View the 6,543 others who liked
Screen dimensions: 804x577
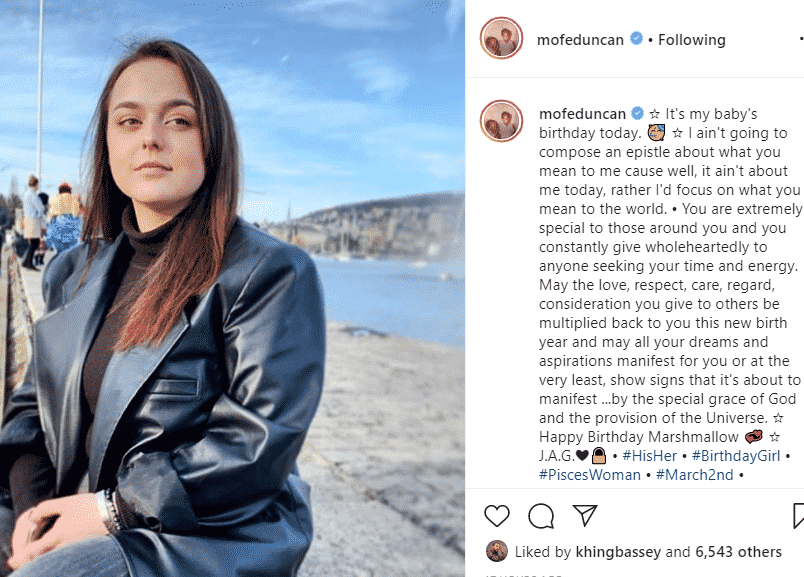(738, 552)
